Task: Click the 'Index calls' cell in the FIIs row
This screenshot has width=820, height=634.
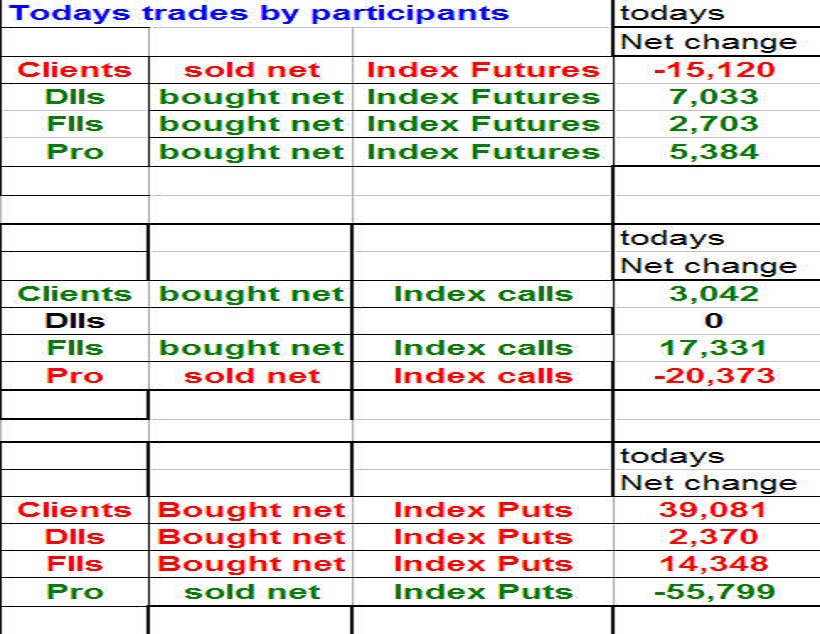Action: tap(483, 348)
